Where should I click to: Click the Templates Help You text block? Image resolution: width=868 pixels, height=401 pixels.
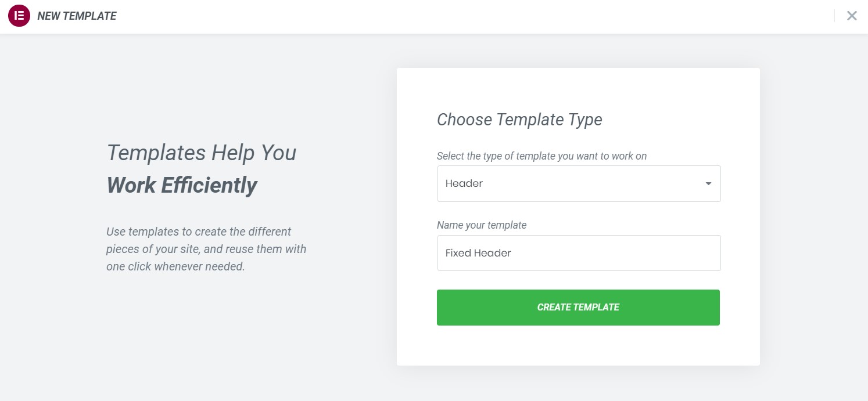[x=201, y=153]
